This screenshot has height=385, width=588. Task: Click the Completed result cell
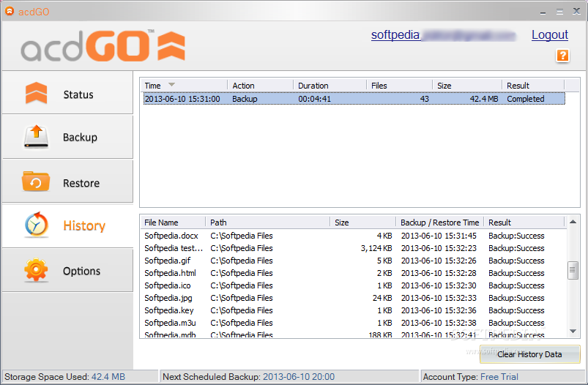[526, 99]
